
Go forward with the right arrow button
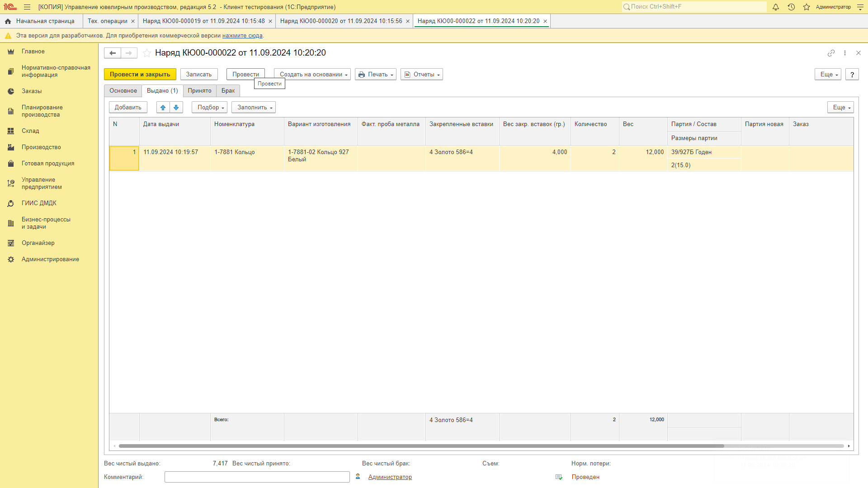[x=129, y=53]
